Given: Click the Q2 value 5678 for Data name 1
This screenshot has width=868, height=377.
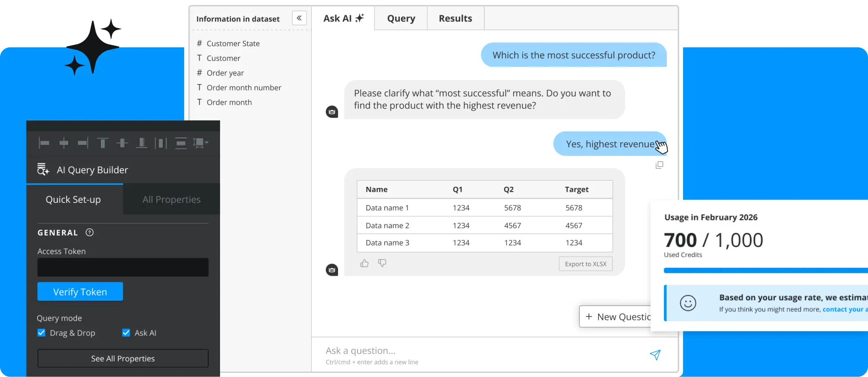Looking at the screenshot, I should coord(512,208).
